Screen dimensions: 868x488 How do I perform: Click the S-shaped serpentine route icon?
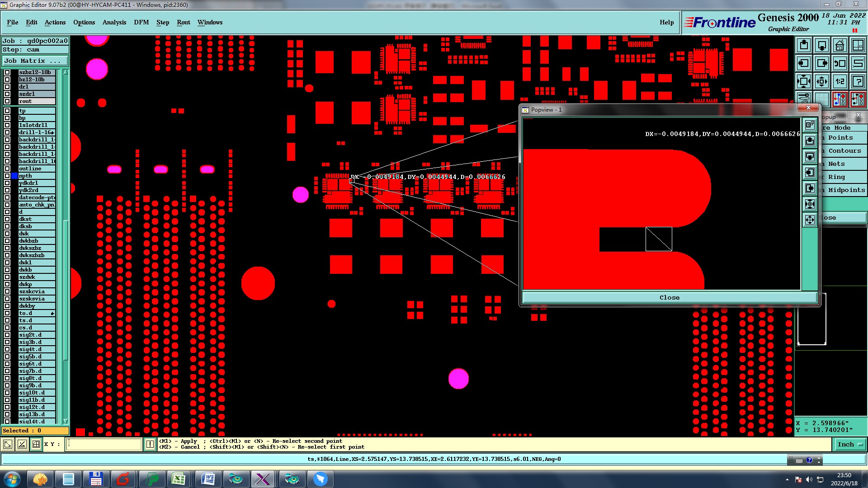point(858,63)
